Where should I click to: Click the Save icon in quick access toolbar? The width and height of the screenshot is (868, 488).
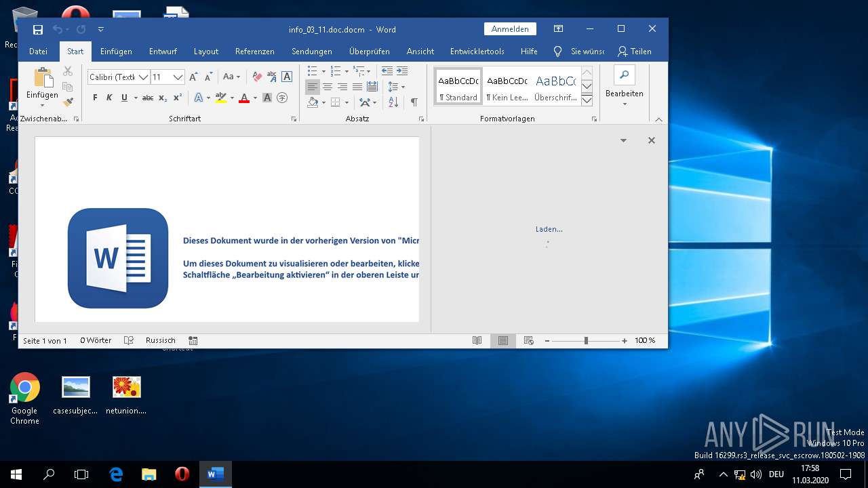(38, 29)
